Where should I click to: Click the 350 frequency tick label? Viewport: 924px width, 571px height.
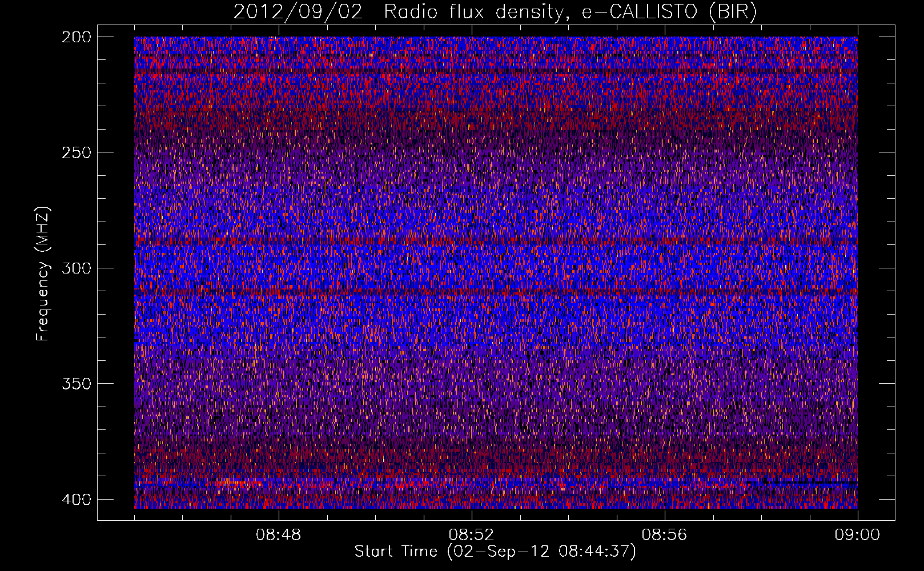(76, 383)
